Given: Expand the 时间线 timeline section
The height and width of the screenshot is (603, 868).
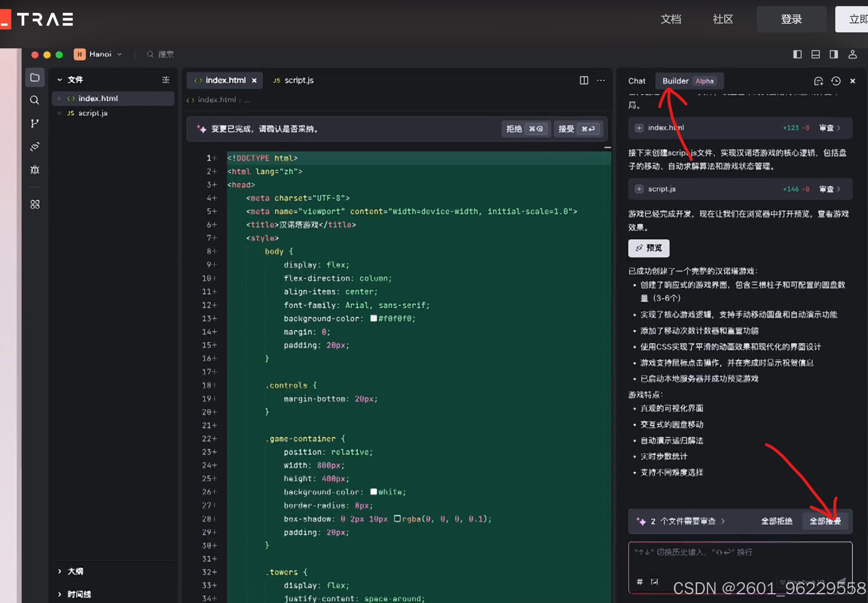Looking at the screenshot, I should tap(60, 594).
